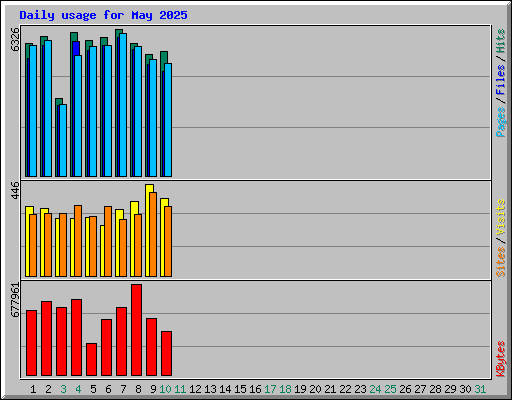
Task: Click day 2 on the x-axis
Action: (48, 389)
